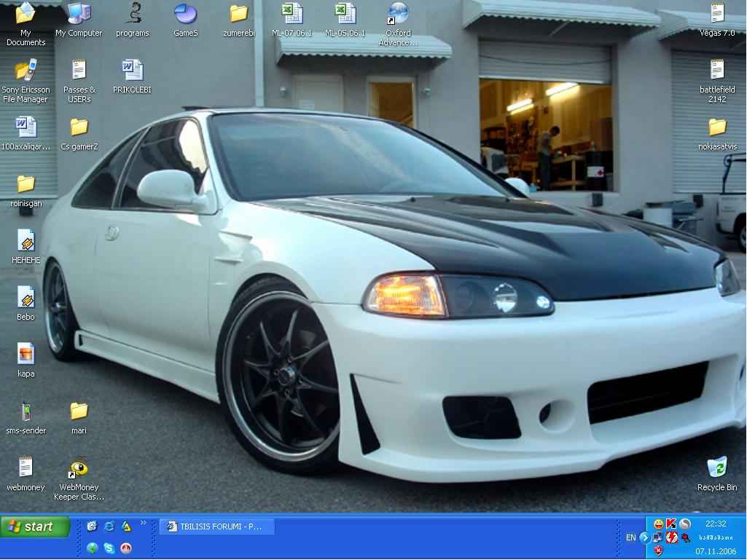The width and height of the screenshot is (747, 560).
Task: Expand the quick launch overflow chevron
Action: (x=143, y=522)
